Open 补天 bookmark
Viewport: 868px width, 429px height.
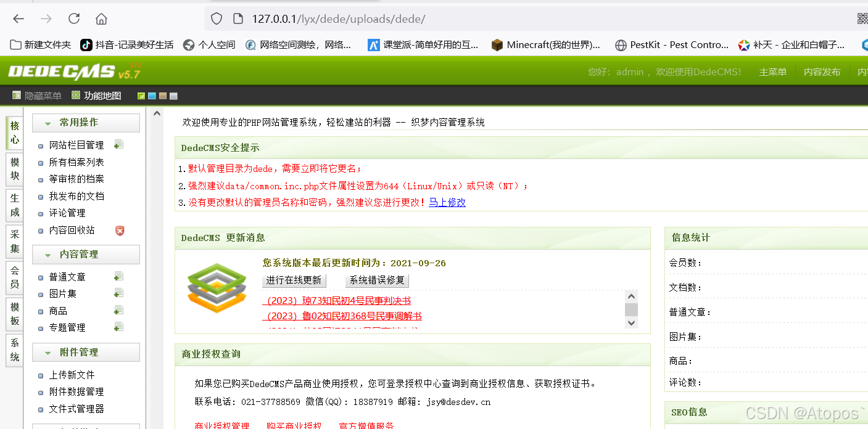(792, 45)
